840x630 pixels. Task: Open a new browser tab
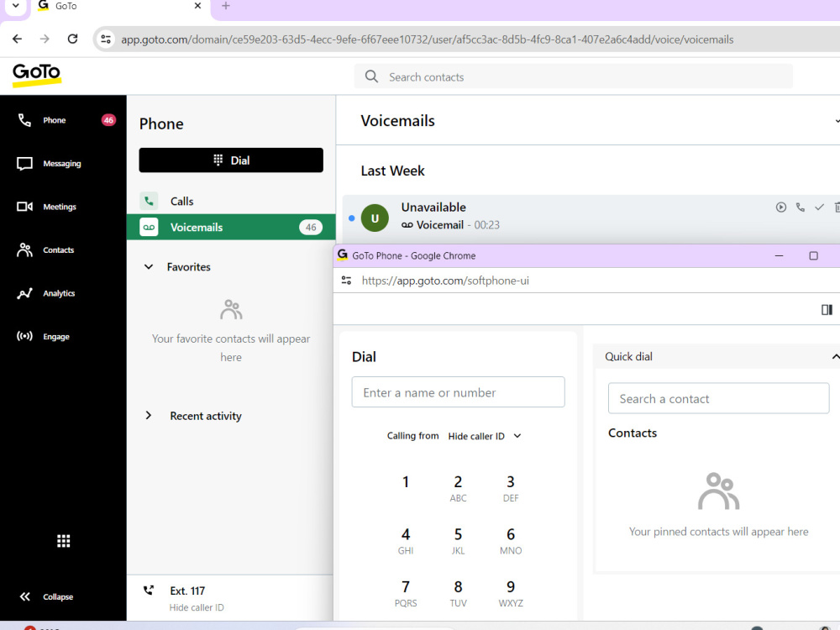(x=225, y=6)
